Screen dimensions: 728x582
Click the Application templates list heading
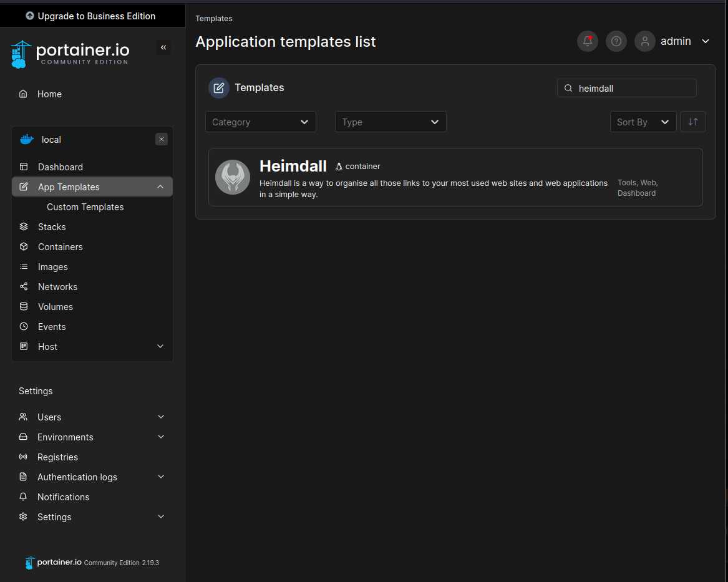[286, 42]
